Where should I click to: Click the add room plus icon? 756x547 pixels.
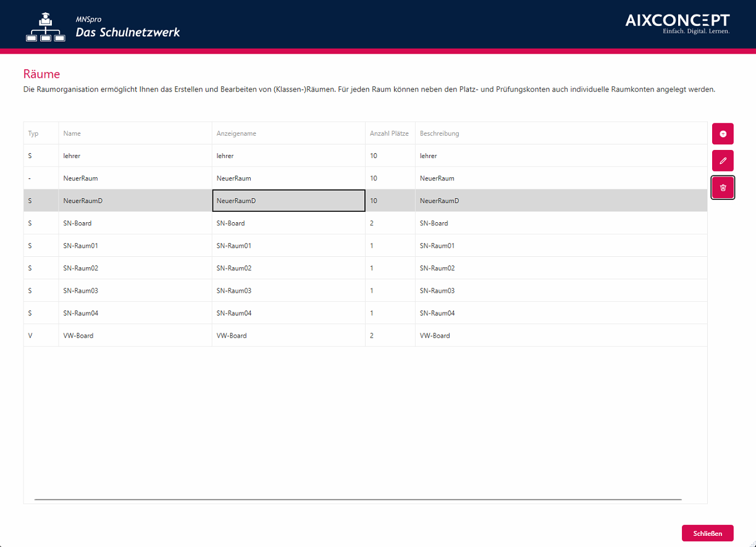click(x=723, y=134)
